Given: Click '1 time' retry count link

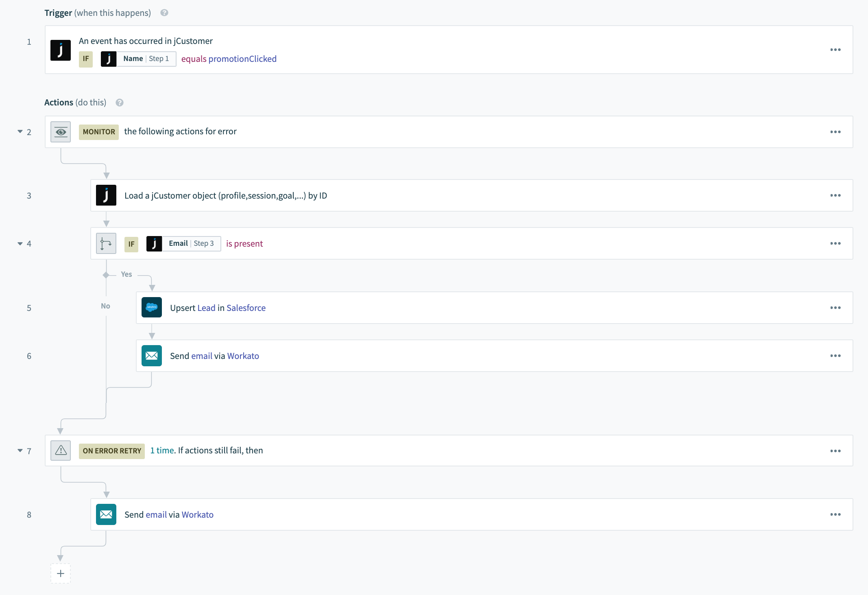Looking at the screenshot, I should (x=162, y=451).
